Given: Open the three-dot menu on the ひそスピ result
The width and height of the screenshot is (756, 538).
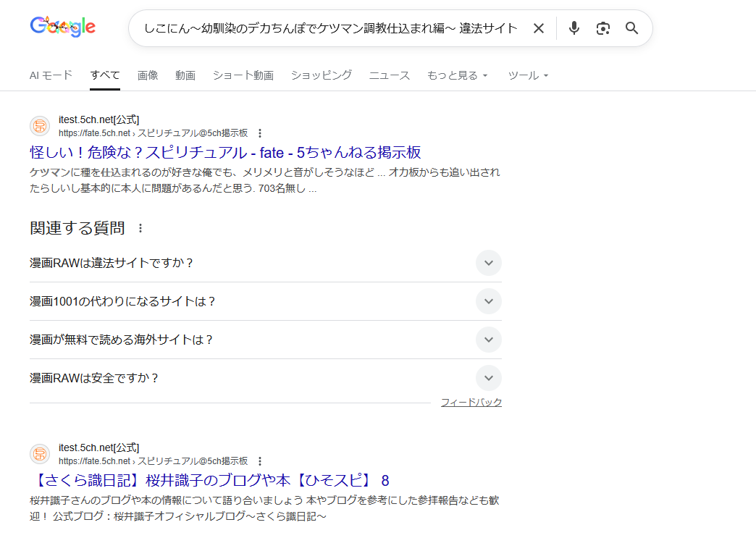Looking at the screenshot, I should (260, 461).
